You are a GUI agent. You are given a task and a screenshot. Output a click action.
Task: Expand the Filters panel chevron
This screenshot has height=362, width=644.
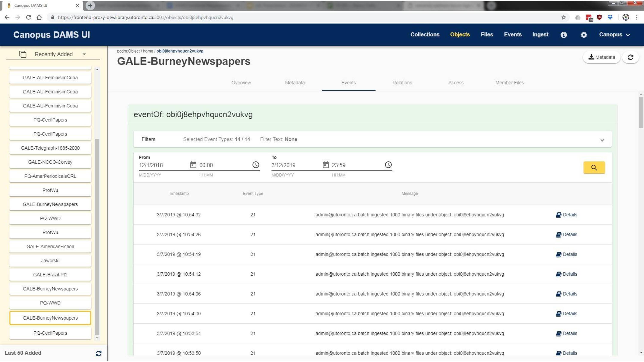coord(602,140)
